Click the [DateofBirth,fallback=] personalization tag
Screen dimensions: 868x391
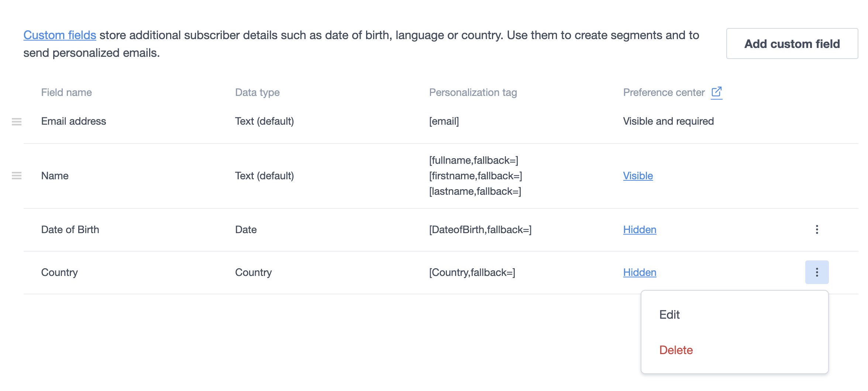tap(480, 229)
